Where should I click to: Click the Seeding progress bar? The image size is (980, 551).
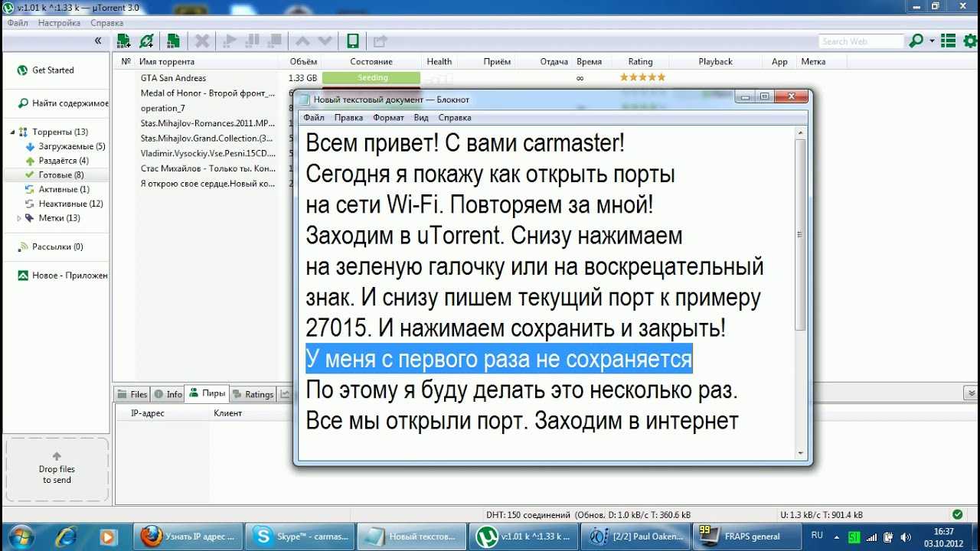pyautogui.click(x=371, y=77)
